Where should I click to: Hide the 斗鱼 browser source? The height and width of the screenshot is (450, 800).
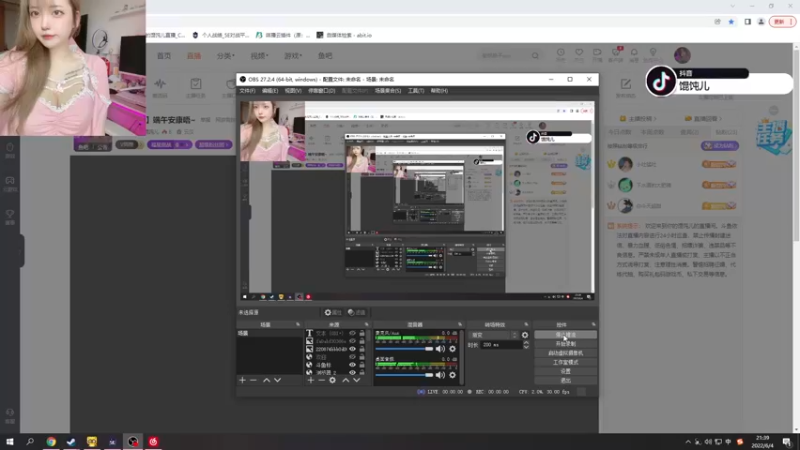click(x=352, y=365)
